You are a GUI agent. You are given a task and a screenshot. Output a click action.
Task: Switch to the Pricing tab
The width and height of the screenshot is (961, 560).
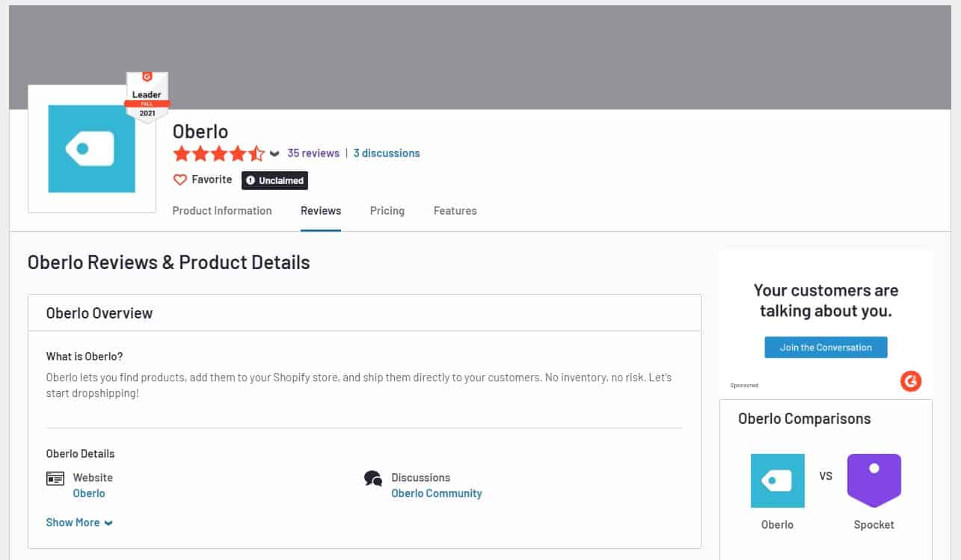coord(387,211)
